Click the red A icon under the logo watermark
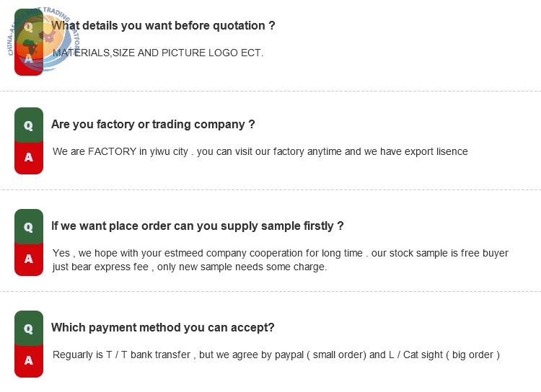541x392 pixels. [x=29, y=58]
